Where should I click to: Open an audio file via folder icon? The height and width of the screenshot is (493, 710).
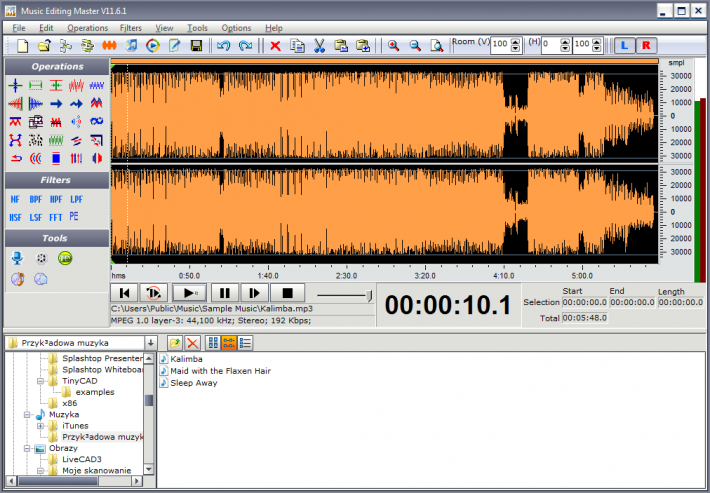(44, 45)
